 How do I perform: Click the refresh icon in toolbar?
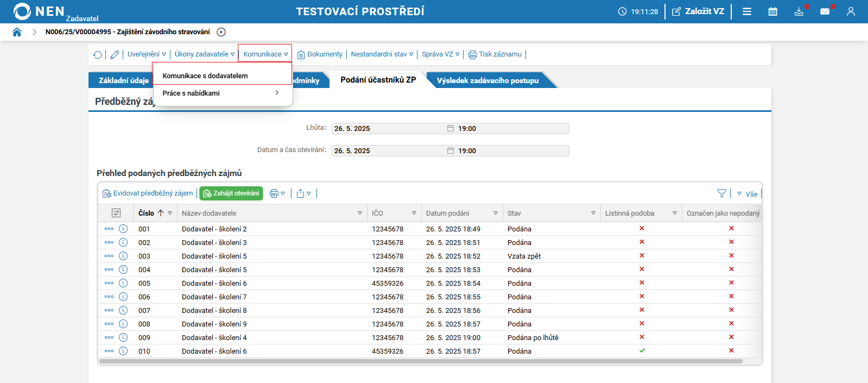click(x=97, y=54)
